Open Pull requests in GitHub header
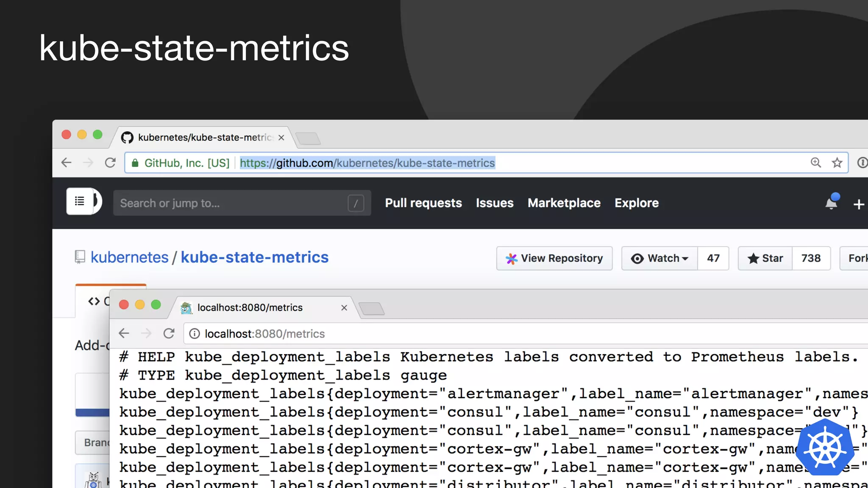The image size is (868, 488). [423, 203]
